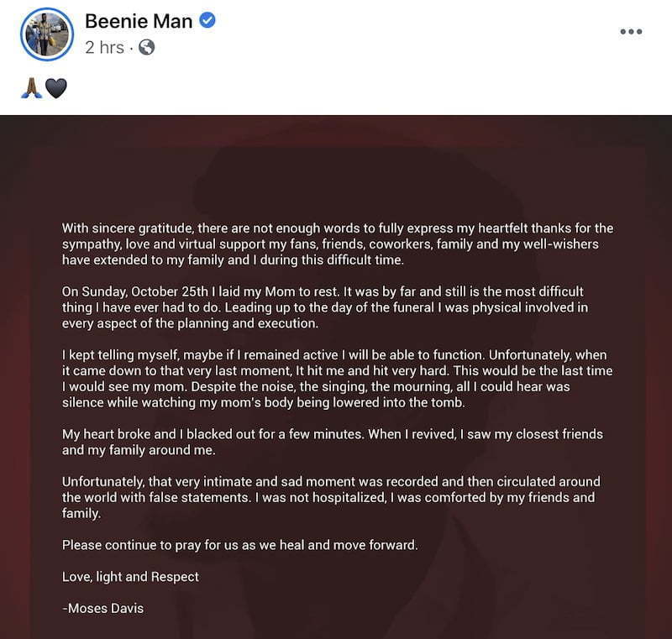
Task: Click the globe Public audience icon
Action: (x=146, y=48)
